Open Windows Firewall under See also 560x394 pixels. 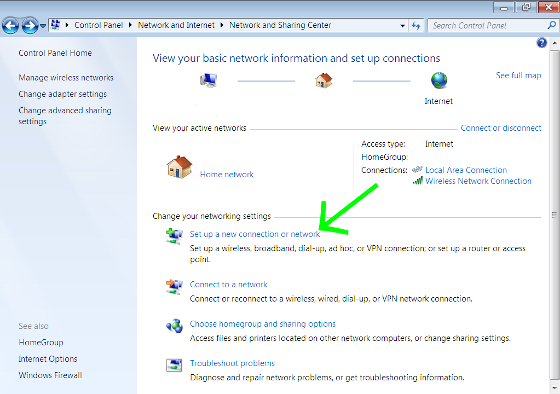50,375
